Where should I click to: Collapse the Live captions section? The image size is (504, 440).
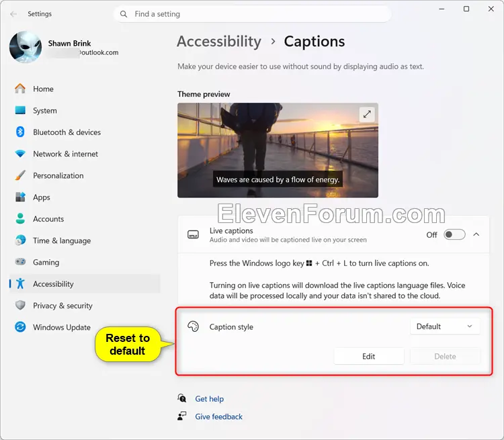pyautogui.click(x=476, y=234)
